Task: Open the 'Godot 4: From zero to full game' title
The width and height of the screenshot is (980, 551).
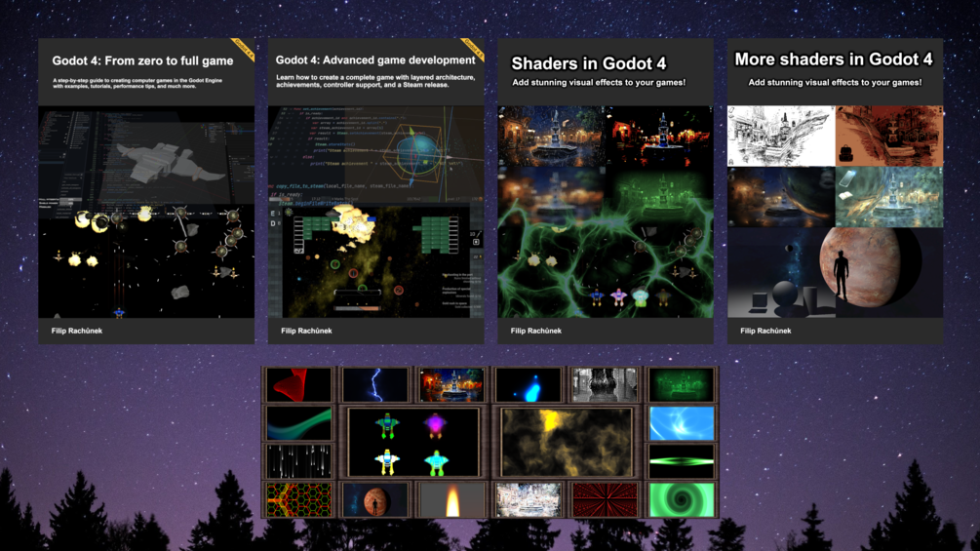Action: 142,60
